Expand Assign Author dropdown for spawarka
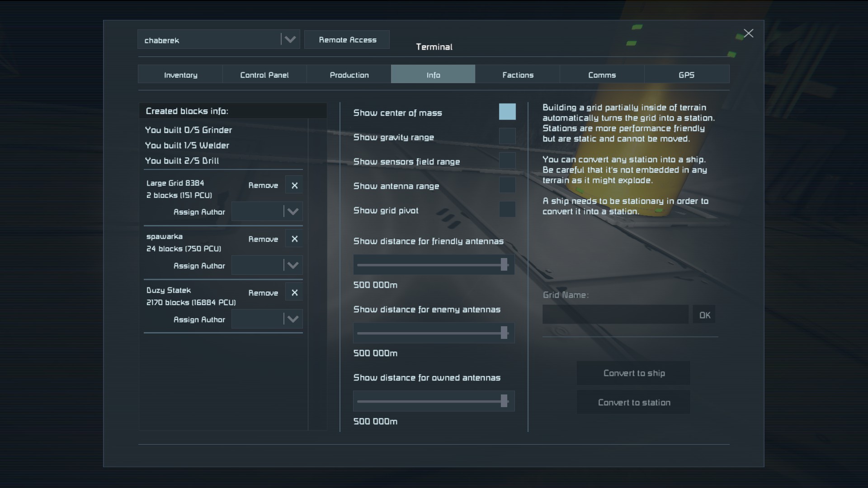Viewport: 868px width, 488px height. (x=292, y=265)
